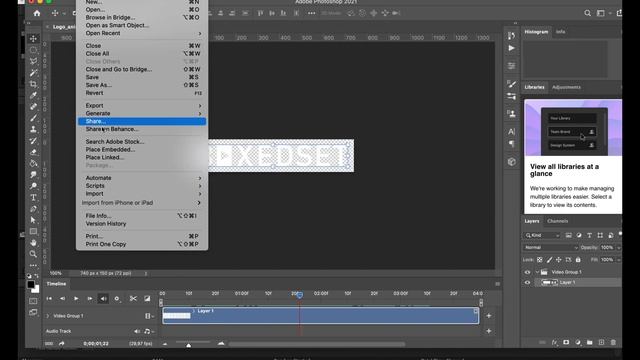Viewport: 640px width, 360px height.
Task: Open the Character panel A icon
Action: tap(511, 131)
